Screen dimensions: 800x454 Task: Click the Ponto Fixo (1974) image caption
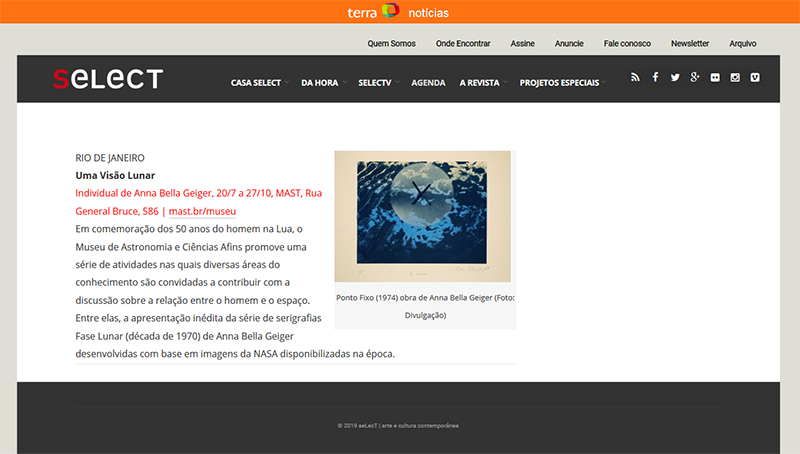click(x=426, y=307)
